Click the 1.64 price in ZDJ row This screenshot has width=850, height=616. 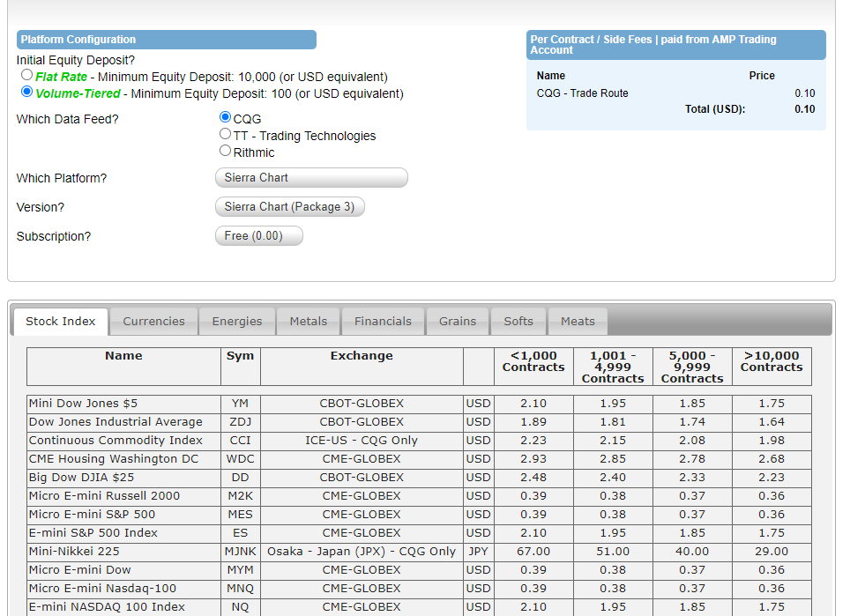[772, 422]
